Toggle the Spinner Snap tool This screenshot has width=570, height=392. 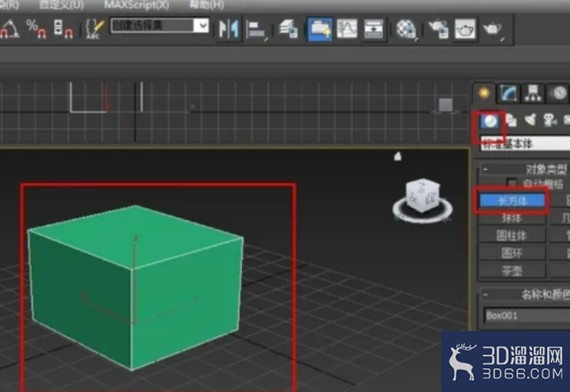tap(64, 28)
